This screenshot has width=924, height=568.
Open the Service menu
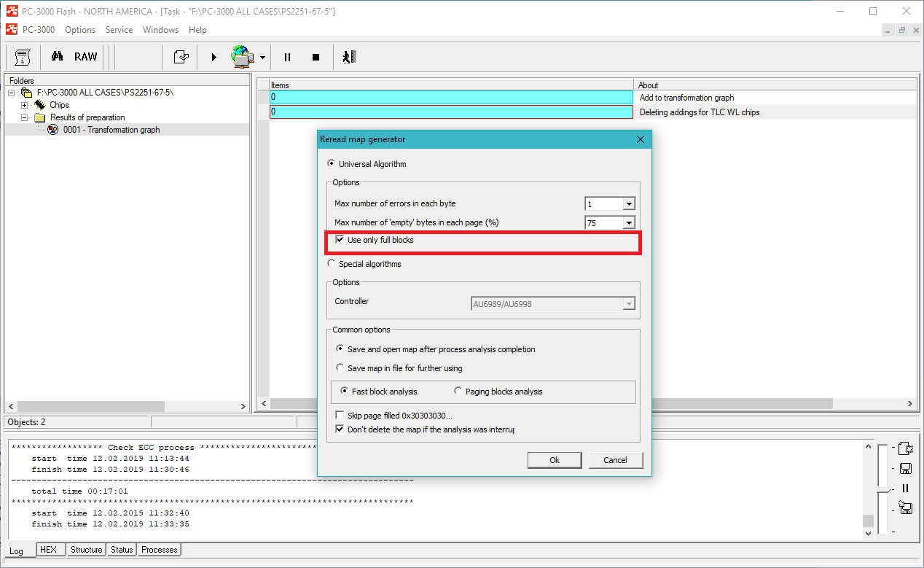pyautogui.click(x=119, y=30)
